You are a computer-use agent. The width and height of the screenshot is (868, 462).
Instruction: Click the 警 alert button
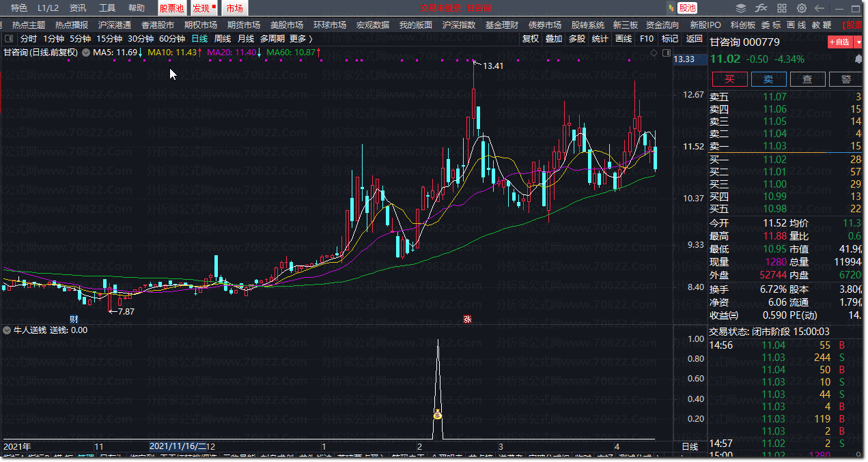tap(846, 79)
